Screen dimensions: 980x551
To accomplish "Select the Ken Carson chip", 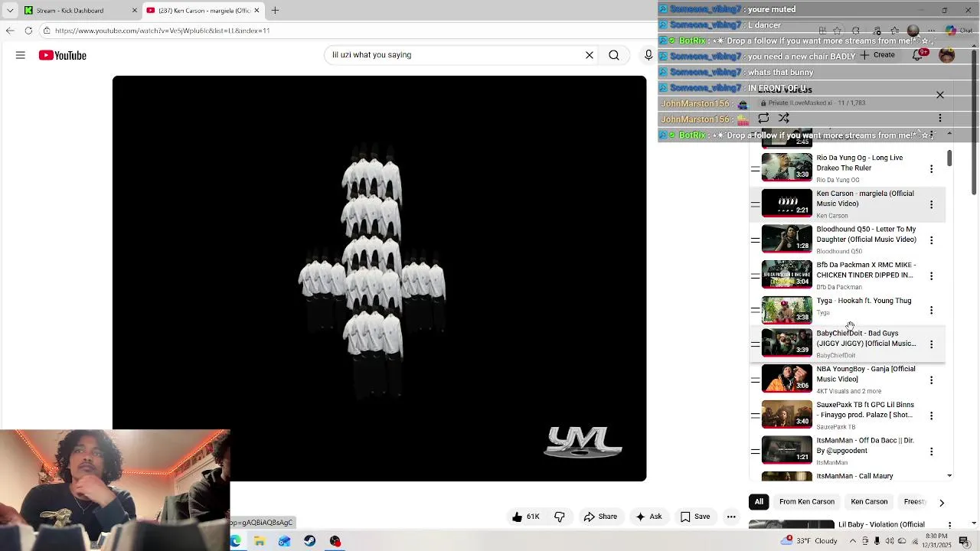I will [x=869, y=502].
